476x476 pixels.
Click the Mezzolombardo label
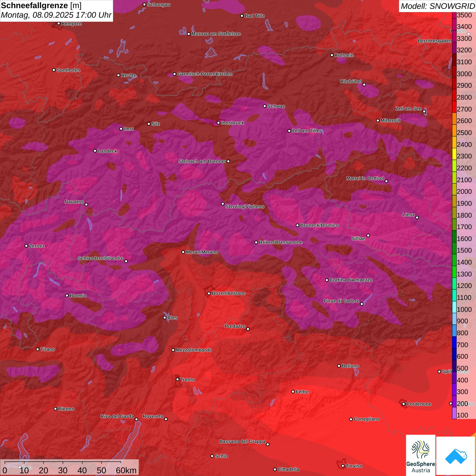[x=194, y=350]
